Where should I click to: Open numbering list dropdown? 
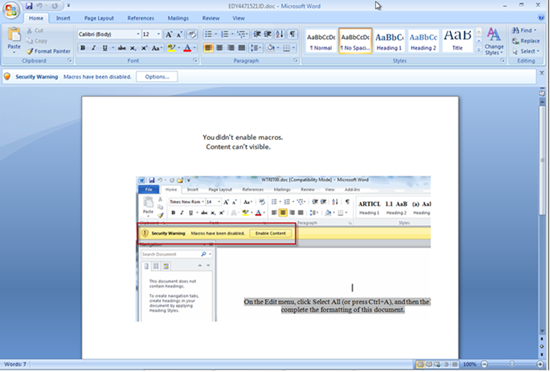[x=232, y=34]
